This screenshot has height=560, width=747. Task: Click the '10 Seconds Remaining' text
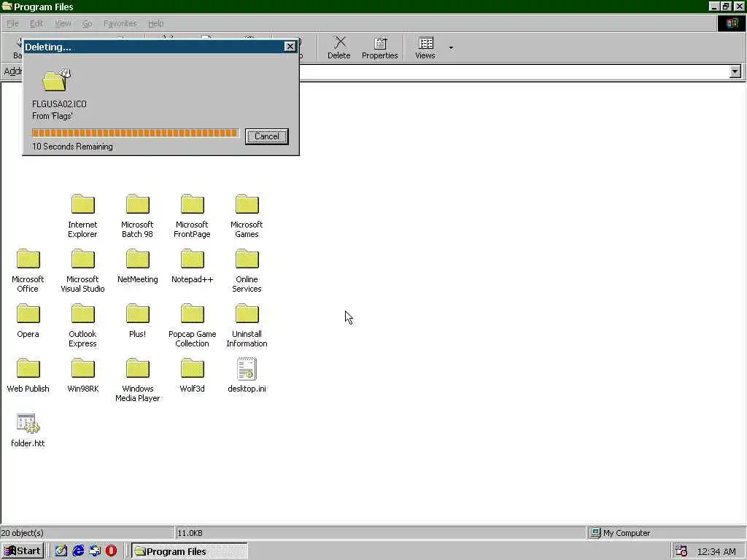click(x=72, y=146)
